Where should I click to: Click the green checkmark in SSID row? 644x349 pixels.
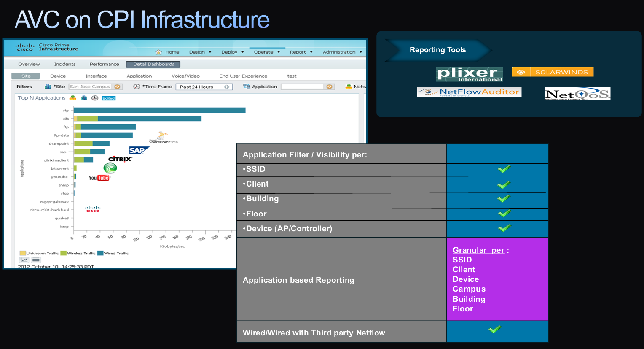[x=504, y=169]
